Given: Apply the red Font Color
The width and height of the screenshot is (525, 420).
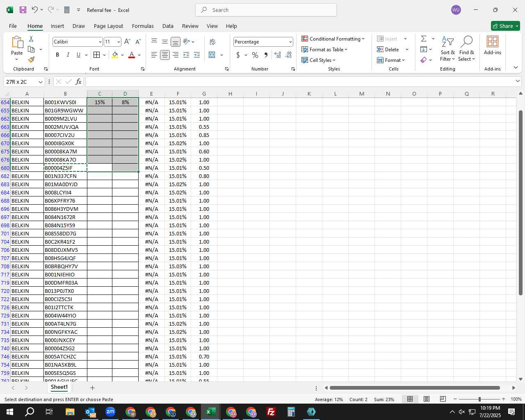Looking at the screenshot, I should tap(132, 55).
